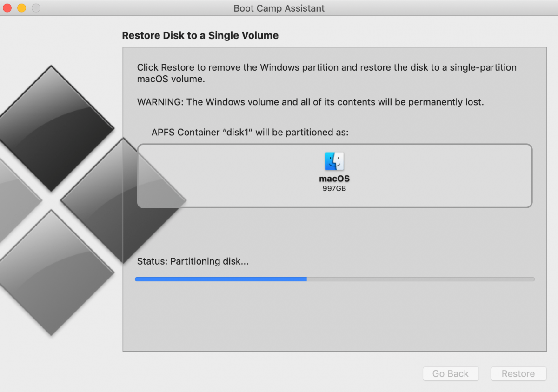Minimize the Boot Camp Assistant window
This screenshot has height=392, width=558.
[21, 8]
